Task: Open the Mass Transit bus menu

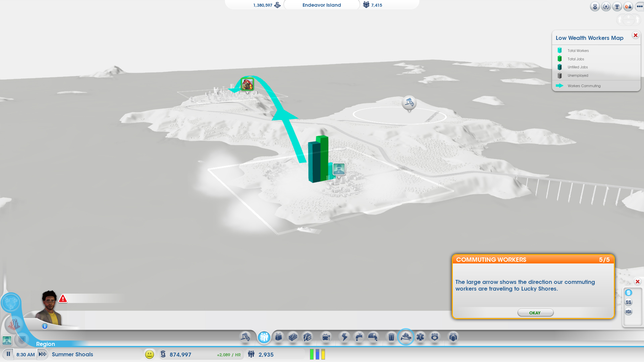Action: [326, 337]
